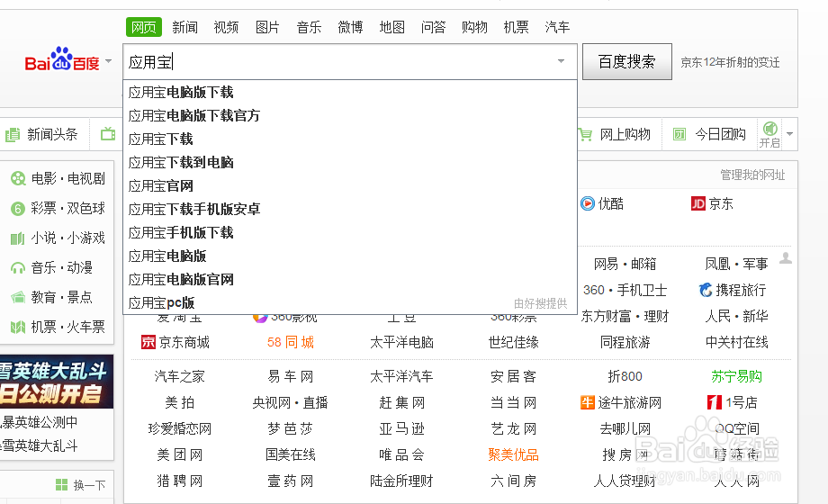Choose suggestion 应用宝电脑版官网
828x504 pixels.
[x=349, y=280]
